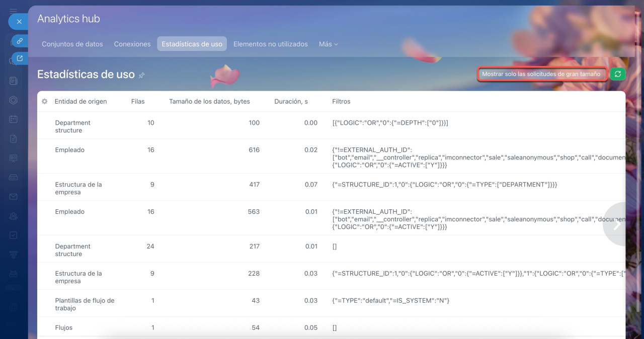Screen dimensions: 644x339
Task: Switch to the Conjuntos de datos tab
Action: coord(72,44)
